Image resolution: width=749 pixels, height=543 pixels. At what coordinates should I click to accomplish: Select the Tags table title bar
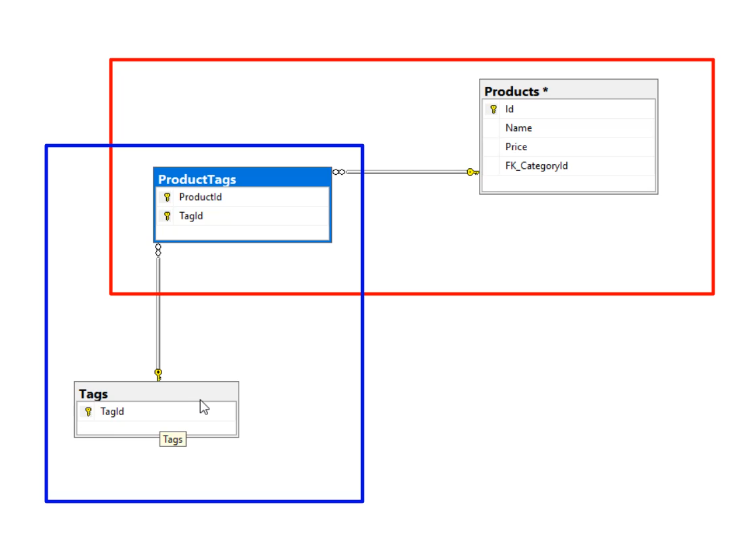click(156, 393)
